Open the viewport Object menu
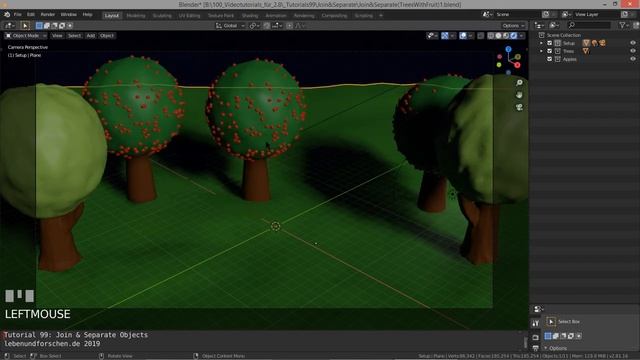Viewport: 640px width, 360px height. click(107, 36)
